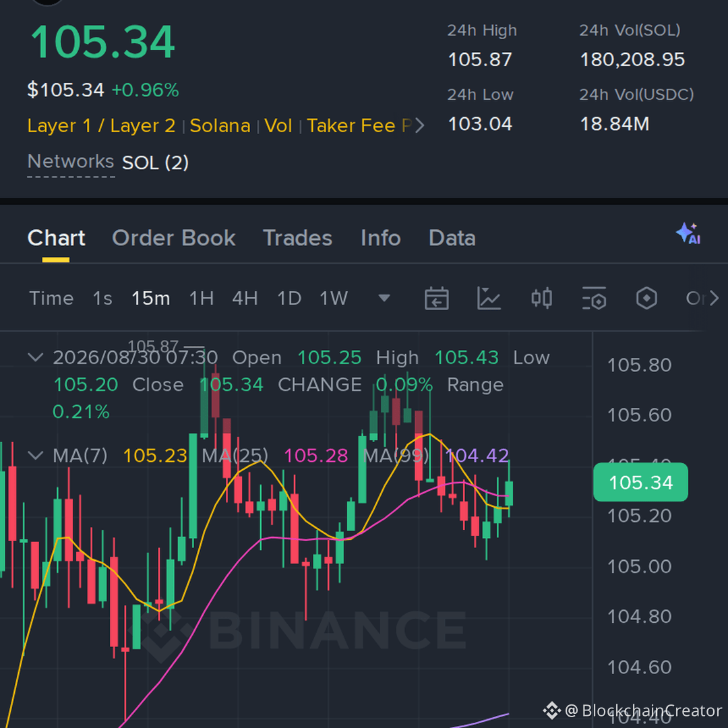Viewport: 728px width, 728px height.
Task: Tap the hexagon chart tool icon
Action: (646, 298)
